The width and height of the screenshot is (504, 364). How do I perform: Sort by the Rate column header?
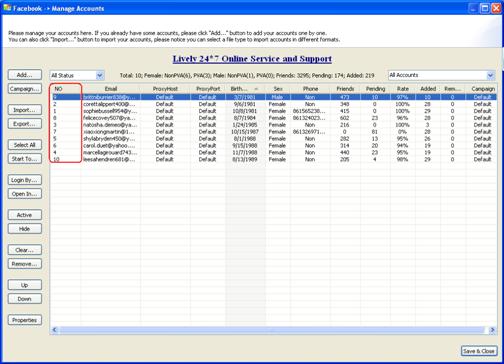403,89
